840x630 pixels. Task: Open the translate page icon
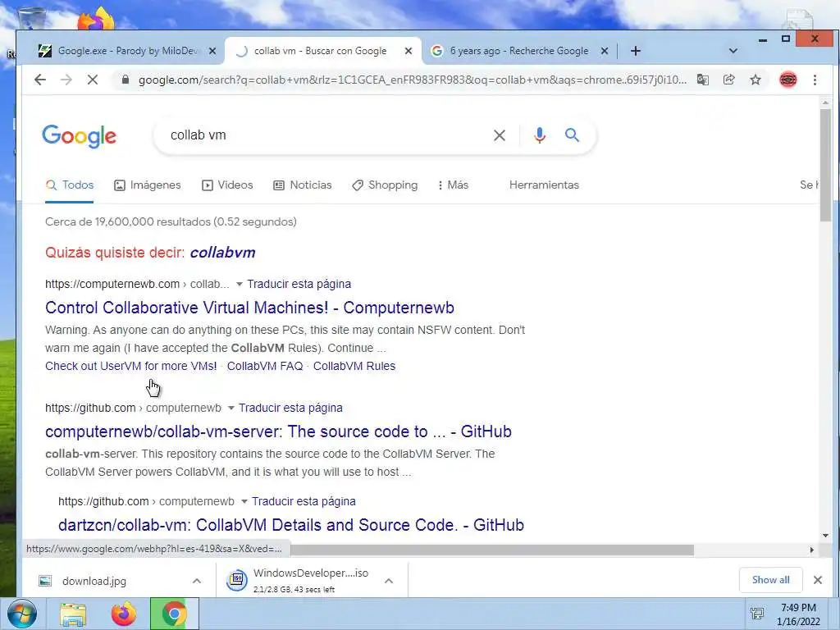pyautogui.click(x=703, y=80)
